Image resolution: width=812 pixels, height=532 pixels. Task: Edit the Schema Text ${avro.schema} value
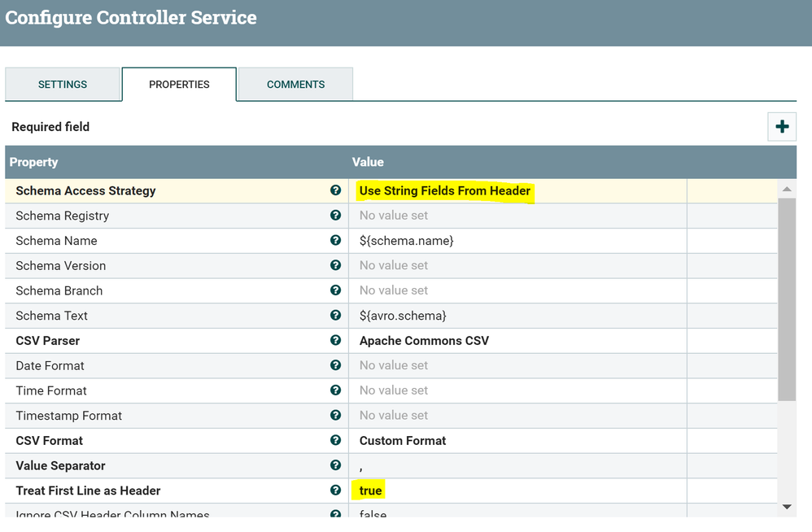pos(403,316)
